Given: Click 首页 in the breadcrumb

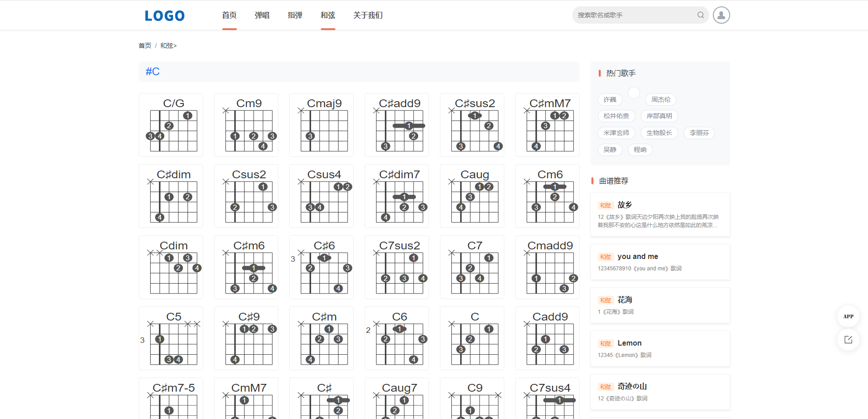Looking at the screenshot, I should [145, 46].
